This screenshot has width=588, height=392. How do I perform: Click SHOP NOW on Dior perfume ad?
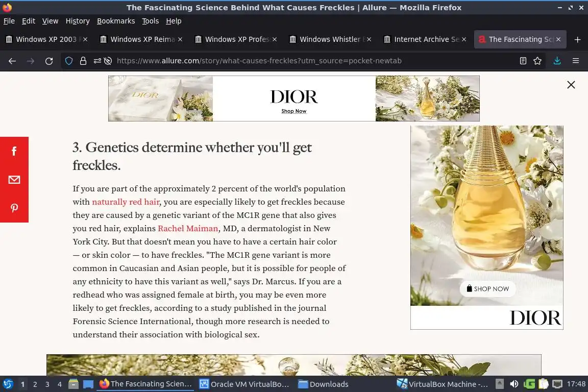[487, 289]
